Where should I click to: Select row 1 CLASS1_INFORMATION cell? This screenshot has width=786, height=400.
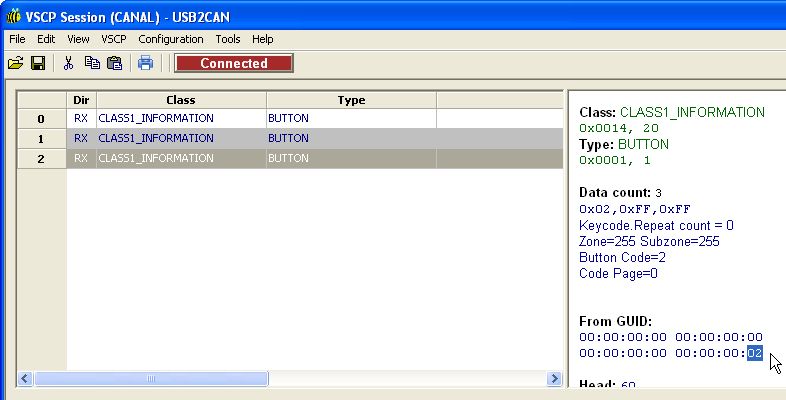[180, 138]
